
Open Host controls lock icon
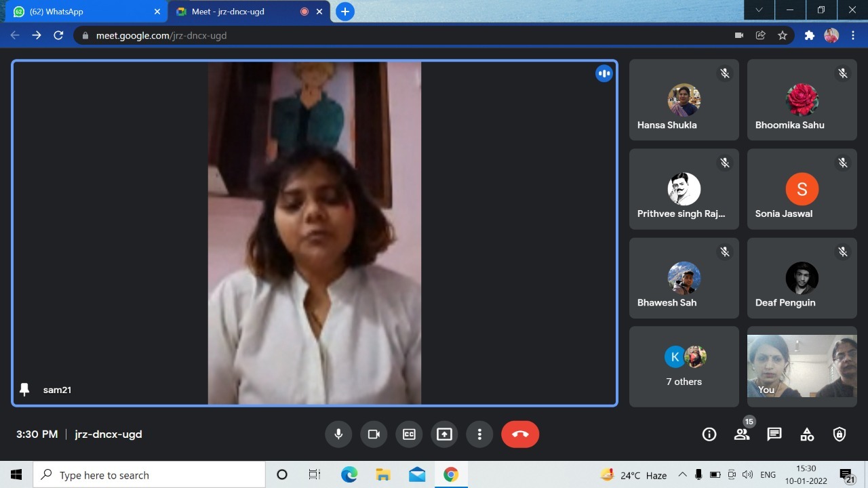[840, 434]
